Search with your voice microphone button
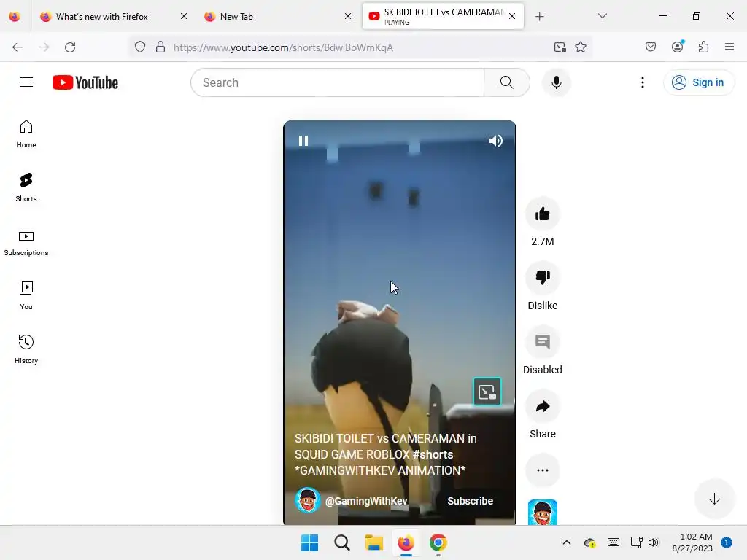 pos(556,82)
